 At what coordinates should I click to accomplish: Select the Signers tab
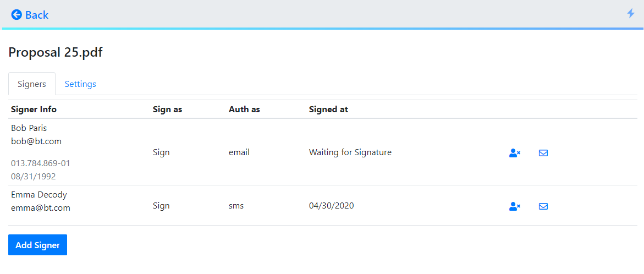tap(32, 84)
